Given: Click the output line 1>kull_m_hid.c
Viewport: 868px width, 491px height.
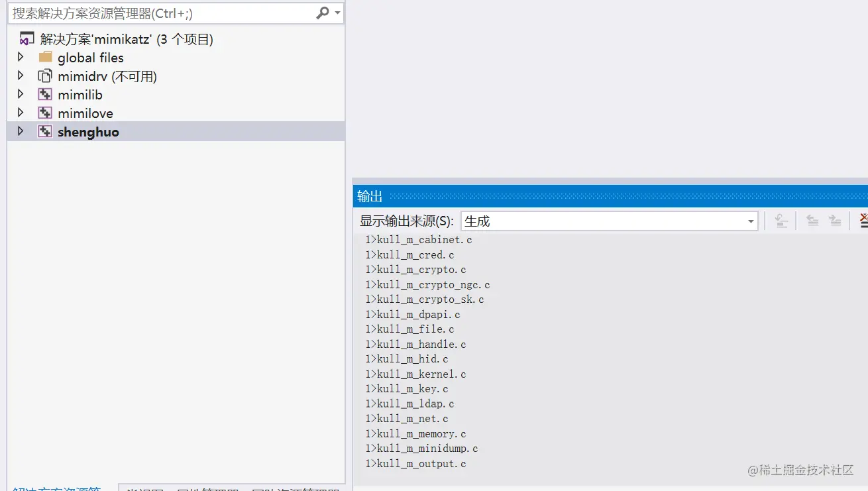Looking at the screenshot, I should coord(407,359).
